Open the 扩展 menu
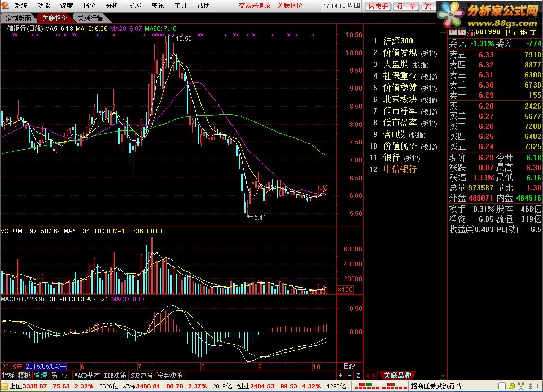This screenshot has height=392, width=543. 135,5
